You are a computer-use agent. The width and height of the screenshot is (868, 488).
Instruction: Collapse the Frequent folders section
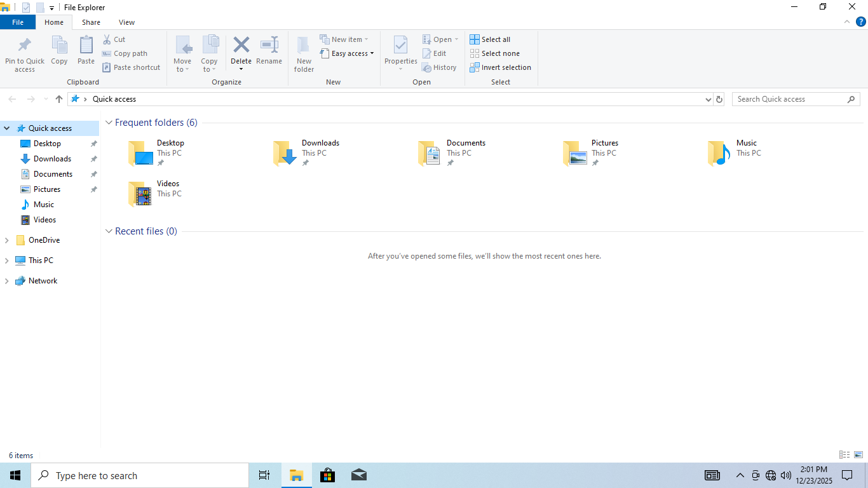pos(109,123)
